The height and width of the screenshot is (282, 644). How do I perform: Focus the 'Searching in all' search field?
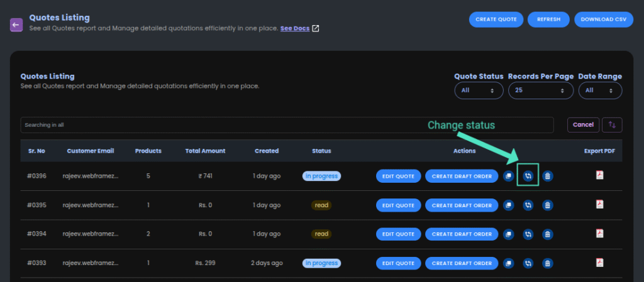[x=287, y=125]
